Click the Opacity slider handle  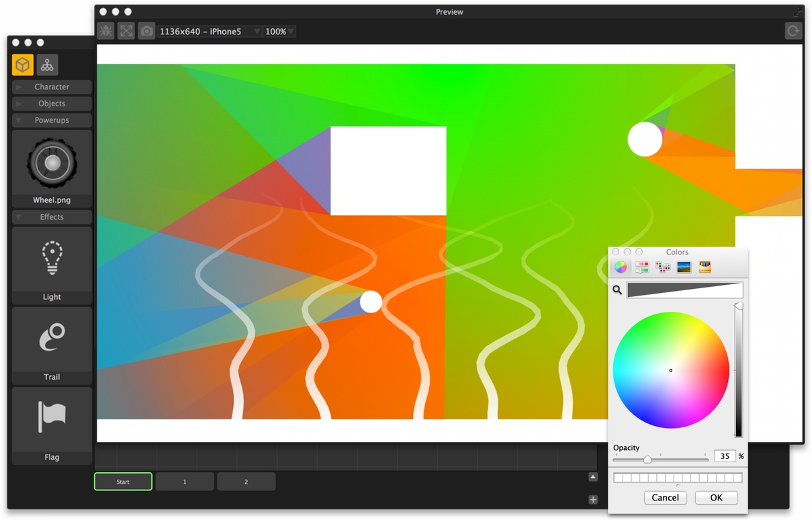[x=647, y=459]
